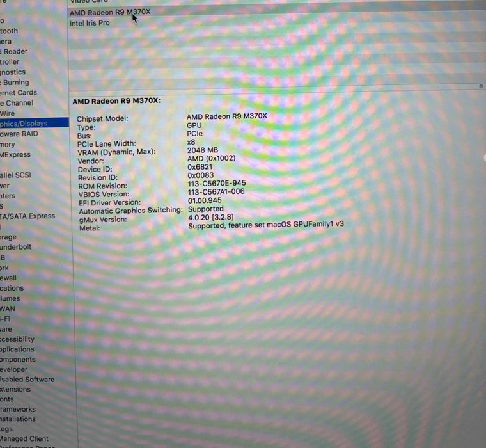
Task: Click the VRAM value '2048 MB'
Action: coord(203,150)
